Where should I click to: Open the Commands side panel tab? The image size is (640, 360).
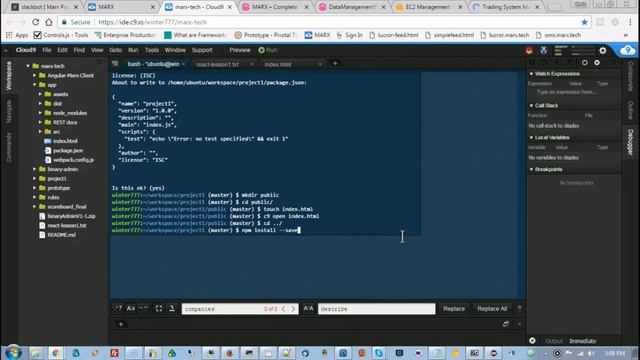pos(9,147)
